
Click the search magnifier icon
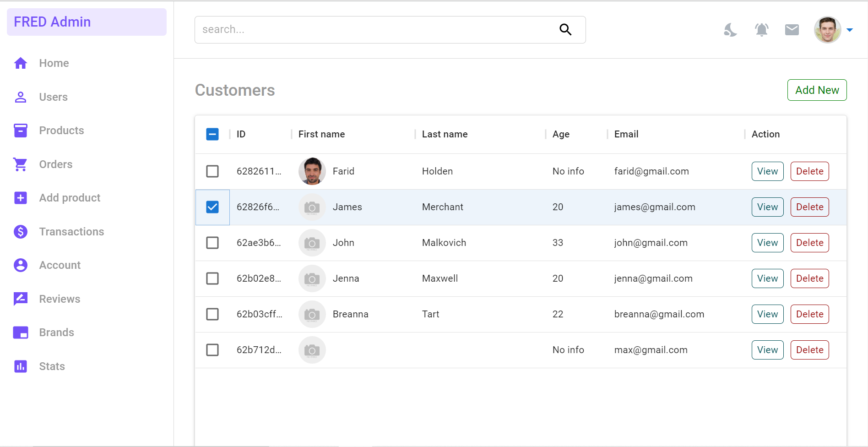click(565, 30)
